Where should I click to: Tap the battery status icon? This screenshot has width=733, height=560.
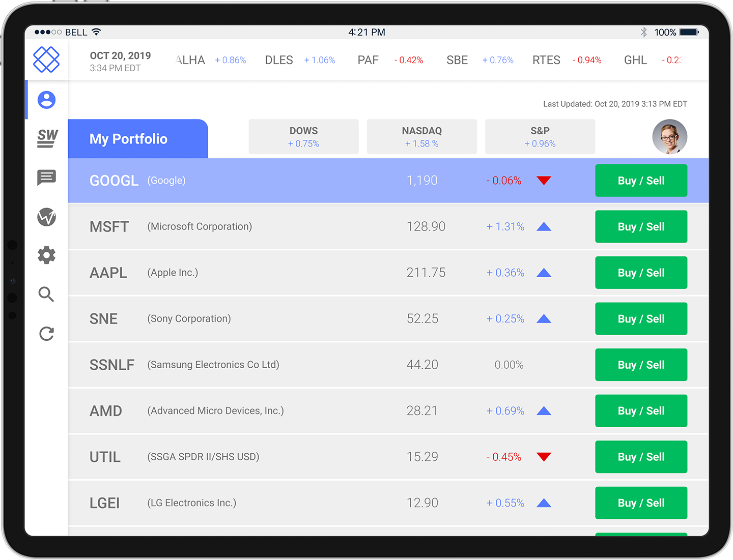tap(689, 32)
